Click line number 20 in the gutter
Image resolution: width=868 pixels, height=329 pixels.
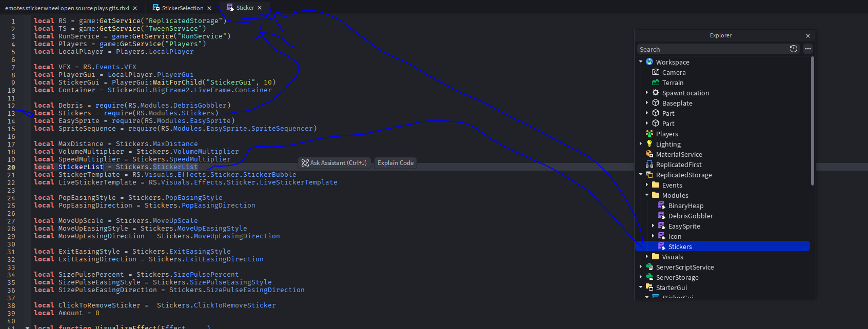[x=11, y=167]
